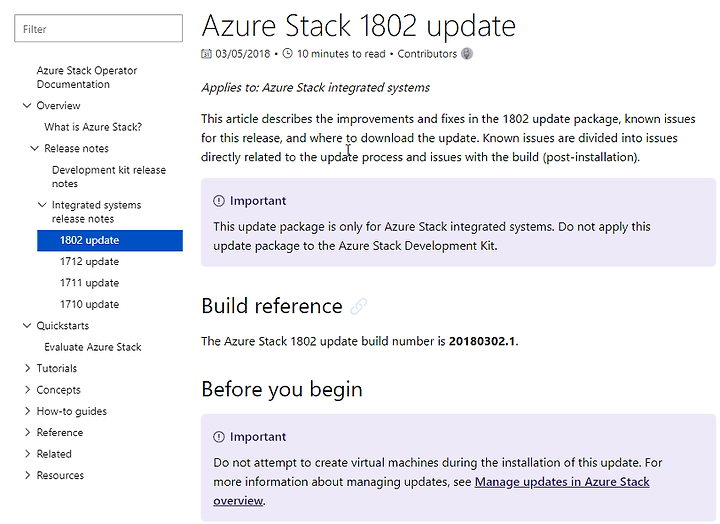Screen dimensions: 720x524
Task: Click the Quickstarts label
Action: 62,326
